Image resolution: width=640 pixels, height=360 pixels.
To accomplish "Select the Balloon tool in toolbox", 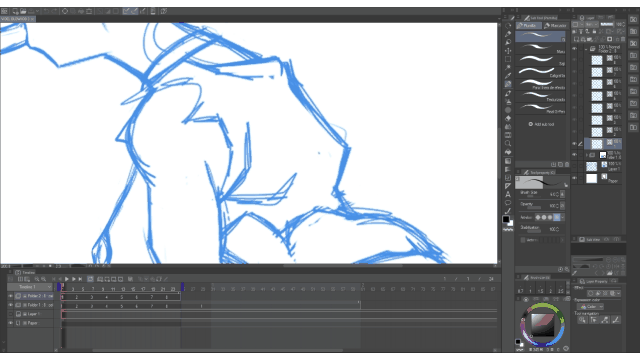I will [x=508, y=203].
